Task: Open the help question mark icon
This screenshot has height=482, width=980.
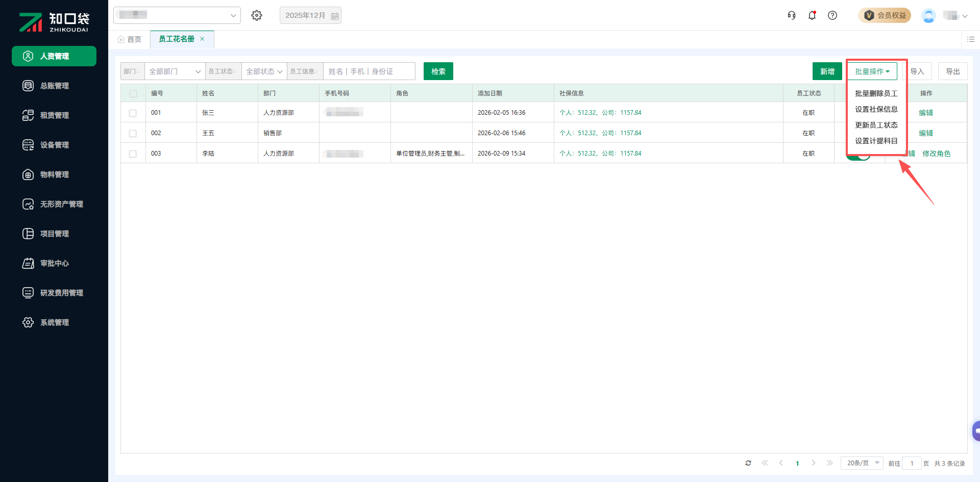Action: [832, 15]
